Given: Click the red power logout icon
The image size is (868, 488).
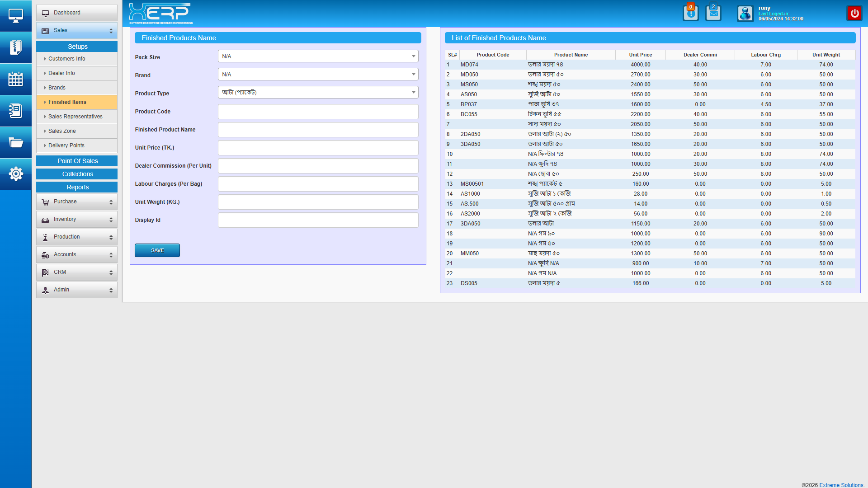Looking at the screenshot, I should click(x=854, y=13).
